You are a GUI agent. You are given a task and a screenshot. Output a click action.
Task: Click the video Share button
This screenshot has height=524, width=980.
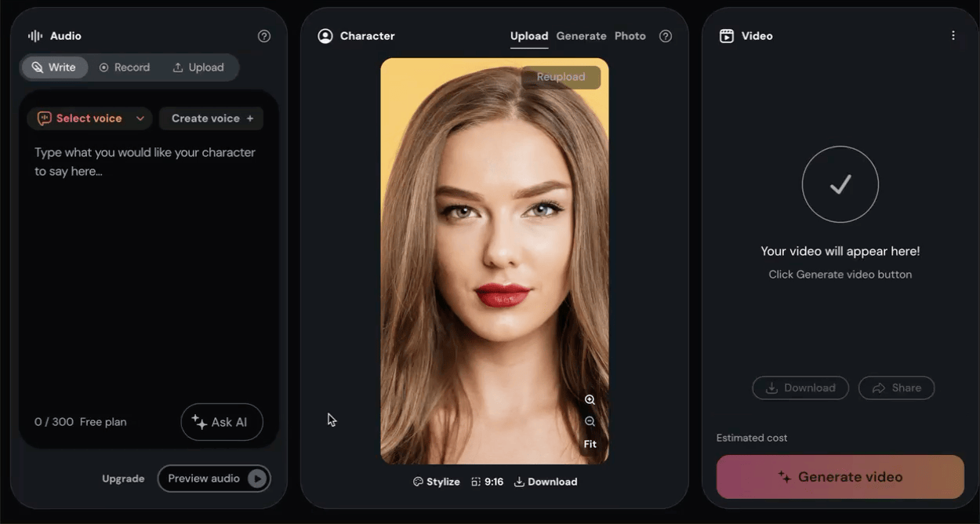pos(897,388)
